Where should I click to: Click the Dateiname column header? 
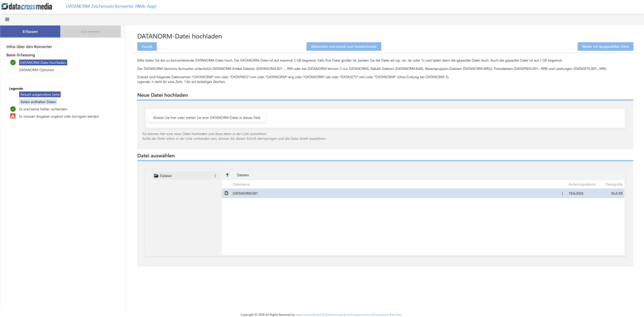click(241, 184)
